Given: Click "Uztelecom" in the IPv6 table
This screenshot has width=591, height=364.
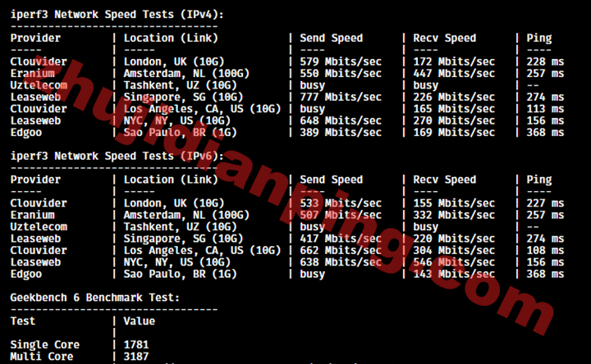Looking at the screenshot, I should point(39,227).
